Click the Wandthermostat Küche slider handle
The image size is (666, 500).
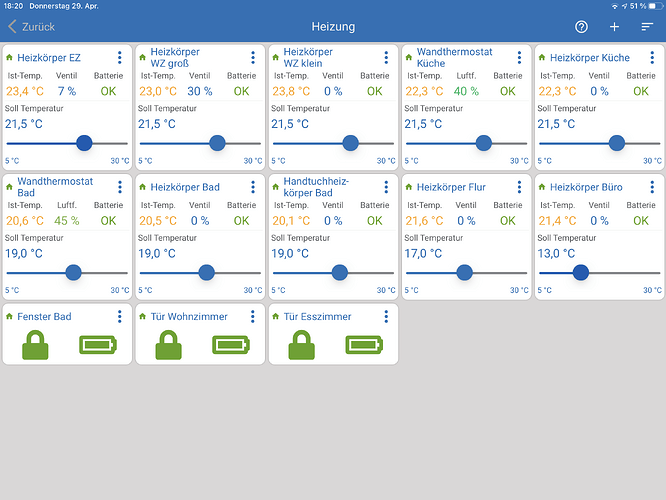[x=483, y=143]
